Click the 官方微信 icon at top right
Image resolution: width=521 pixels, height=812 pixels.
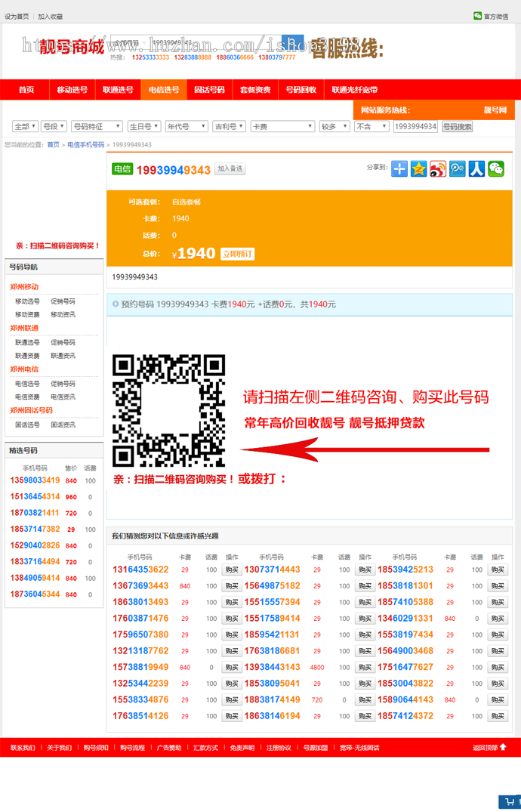point(477,16)
